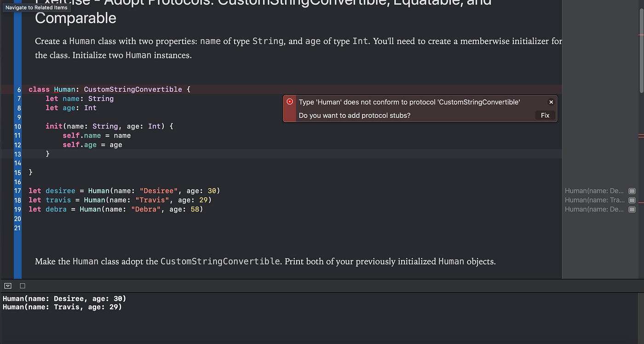
Task: Click the console output line for Desiree
Action: tap(63, 298)
